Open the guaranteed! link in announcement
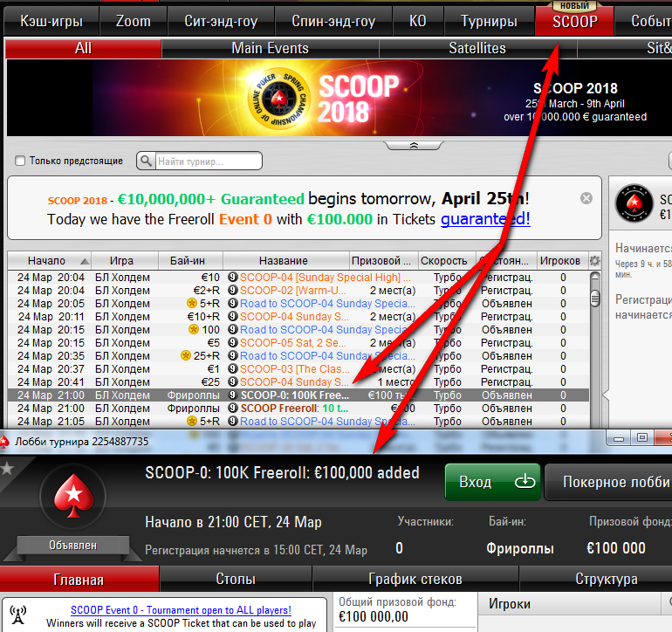Image resolution: width=672 pixels, height=632 pixels. (485, 219)
